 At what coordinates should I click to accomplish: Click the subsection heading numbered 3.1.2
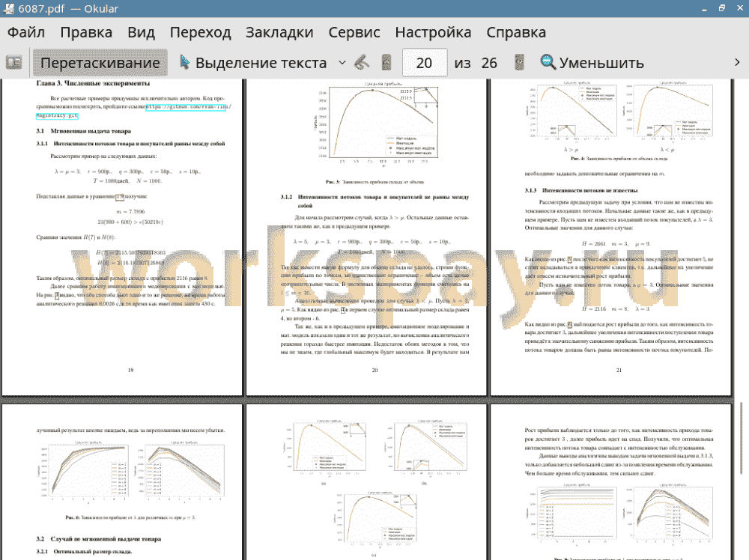(x=375, y=201)
